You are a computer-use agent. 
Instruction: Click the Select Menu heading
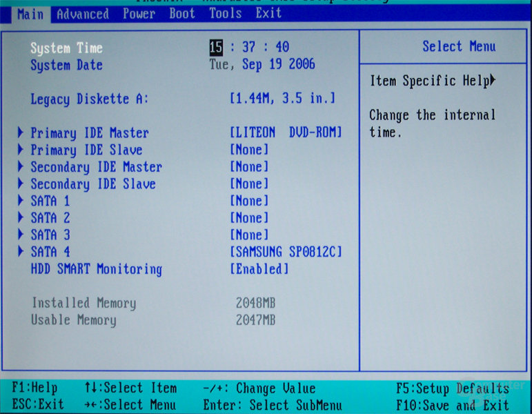point(459,46)
